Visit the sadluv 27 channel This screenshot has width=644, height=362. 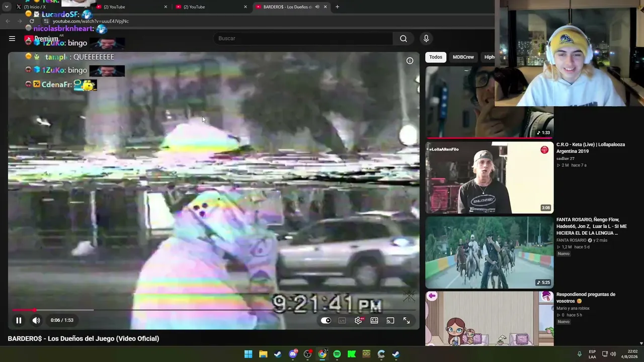[x=566, y=158]
